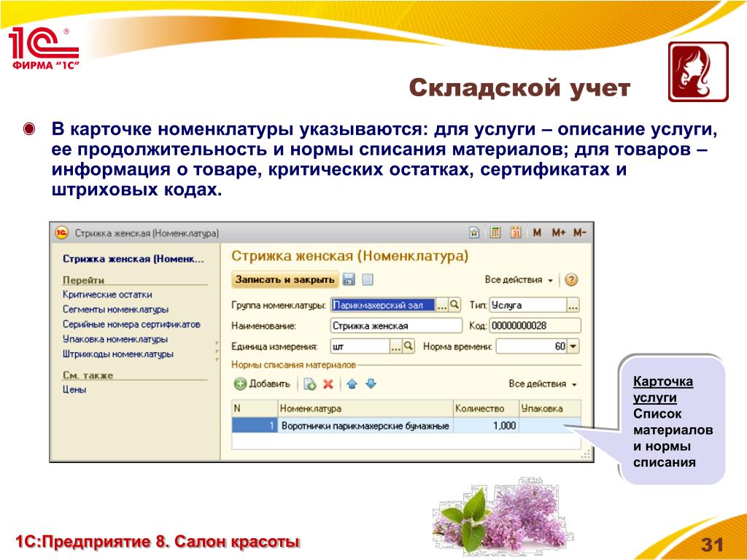The height and width of the screenshot is (560, 747).
Task: Open Штрихкоды номенклатуры link
Action: tap(118, 354)
